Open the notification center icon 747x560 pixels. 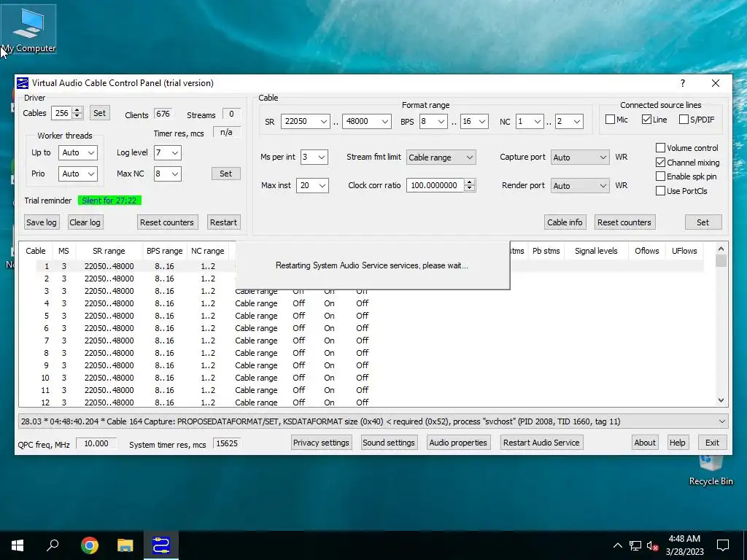[x=723, y=545]
